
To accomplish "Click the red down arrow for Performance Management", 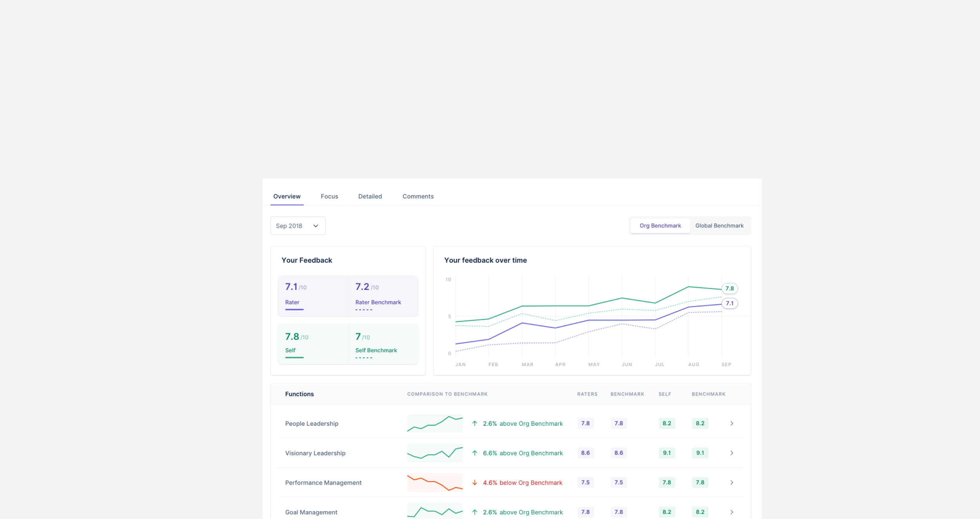I will [x=474, y=483].
